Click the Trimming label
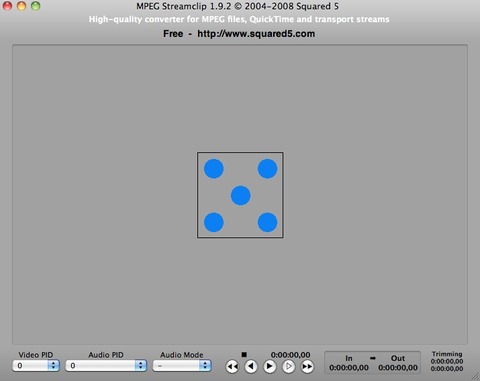 tap(447, 354)
